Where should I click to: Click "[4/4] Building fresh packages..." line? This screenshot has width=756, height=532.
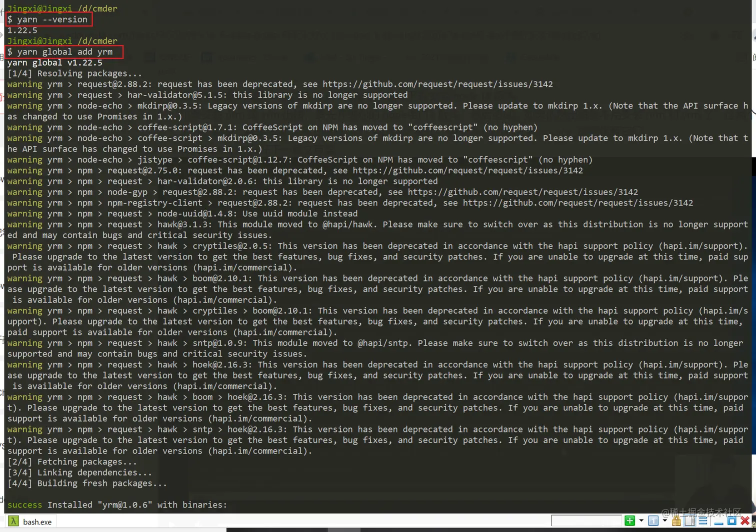tap(87, 483)
